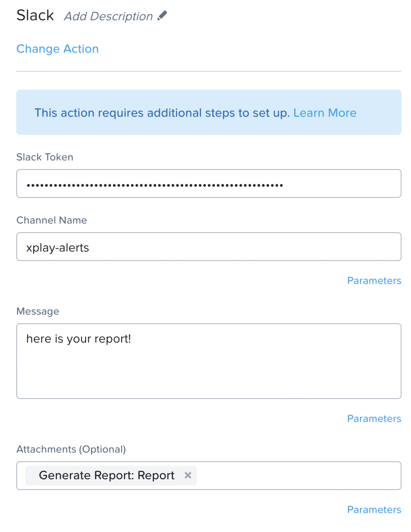This screenshot has height=532, width=411.
Task: Click empty space in Attachments field
Action: [x=297, y=475]
